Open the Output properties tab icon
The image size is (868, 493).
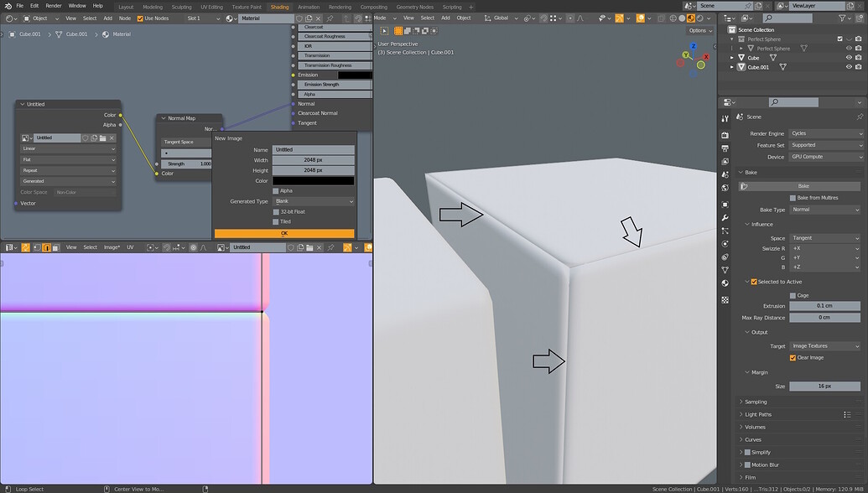tap(725, 148)
